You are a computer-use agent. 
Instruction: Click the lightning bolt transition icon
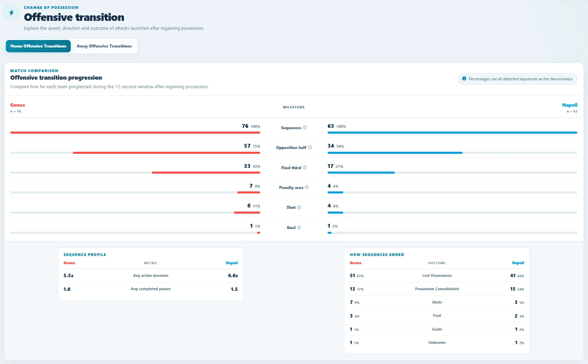pyautogui.click(x=12, y=13)
